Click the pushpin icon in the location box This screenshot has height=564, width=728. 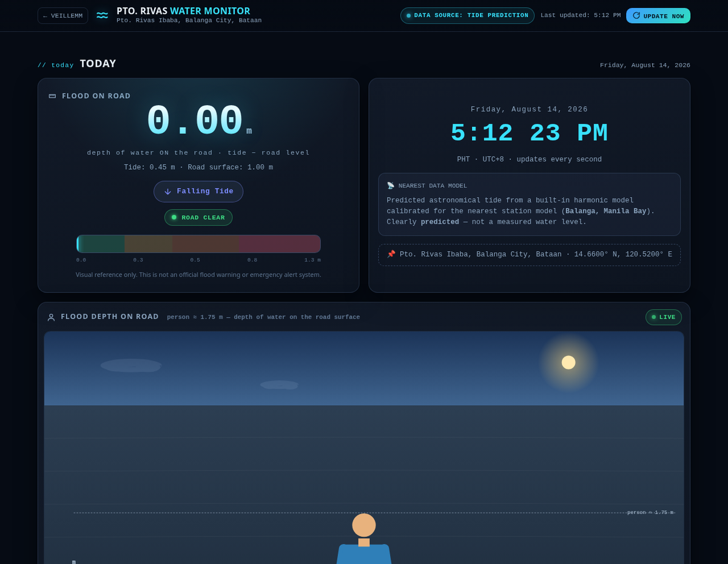pos(391,254)
